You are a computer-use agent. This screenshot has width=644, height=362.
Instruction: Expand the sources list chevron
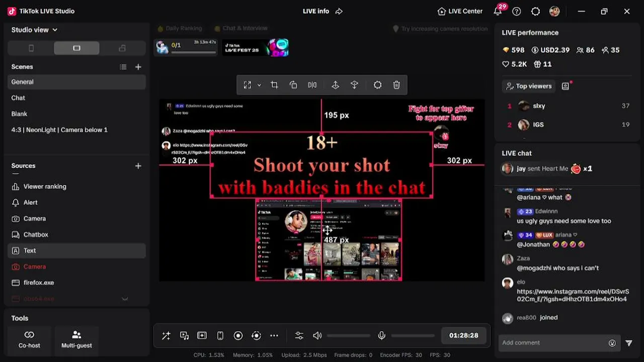click(x=125, y=299)
